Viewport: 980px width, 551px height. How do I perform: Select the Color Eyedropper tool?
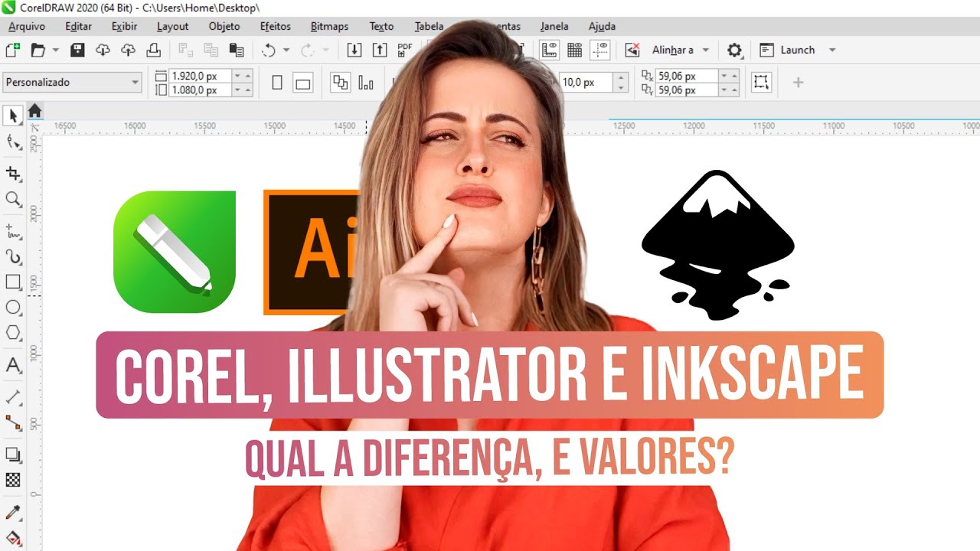13,512
